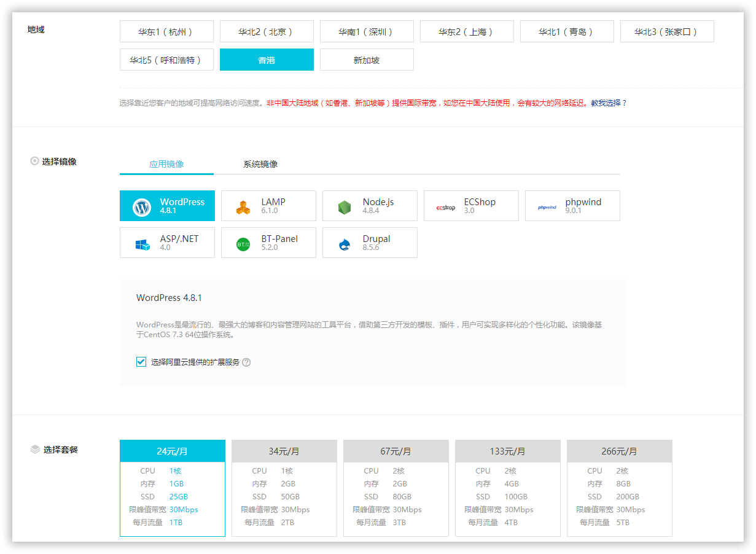The height and width of the screenshot is (554, 756).
Task: Select the 34元/月 plan
Action: 284,488
